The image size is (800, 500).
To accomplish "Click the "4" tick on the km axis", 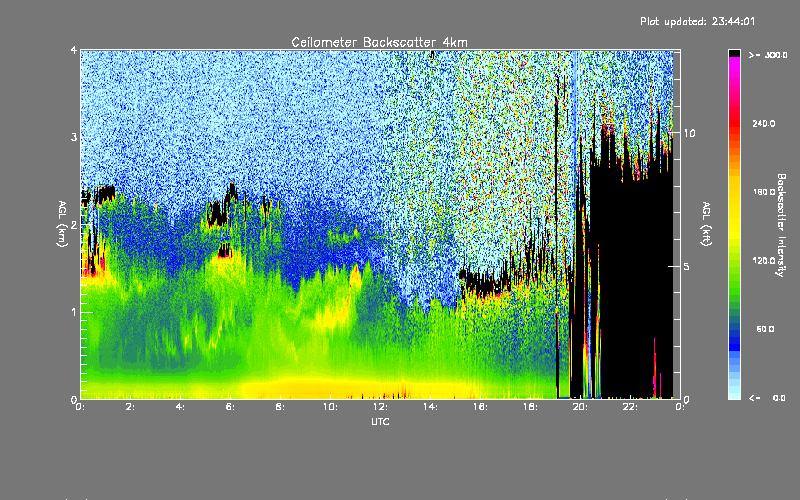I will [x=74, y=51].
